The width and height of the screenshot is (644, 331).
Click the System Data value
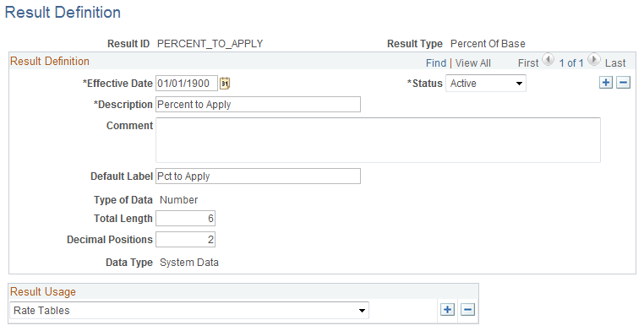coord(189,263)
